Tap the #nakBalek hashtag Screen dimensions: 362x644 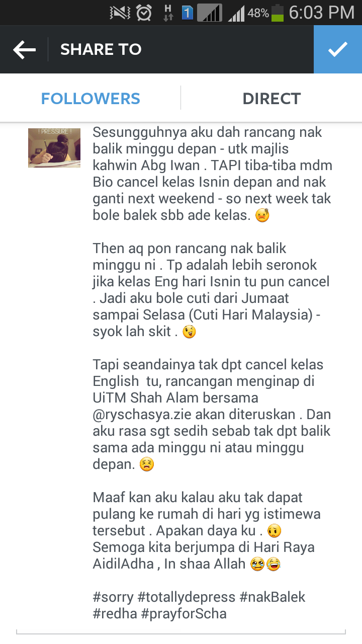coord(273,597)
